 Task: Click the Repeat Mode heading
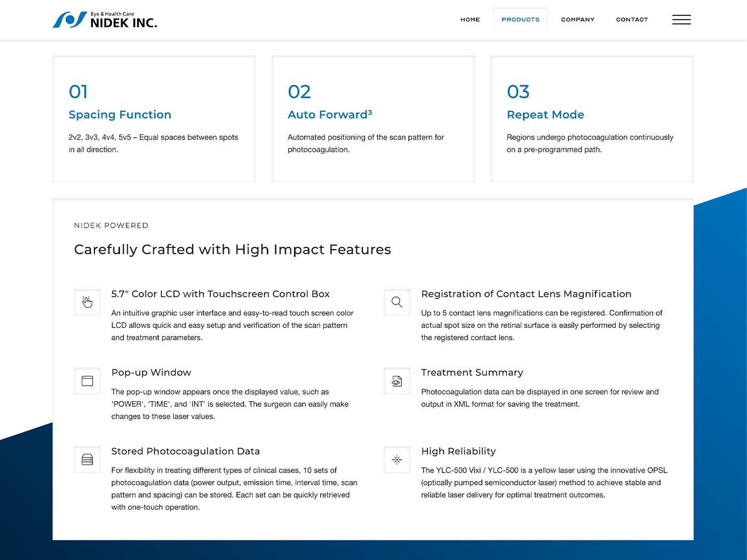coord(545,115)
